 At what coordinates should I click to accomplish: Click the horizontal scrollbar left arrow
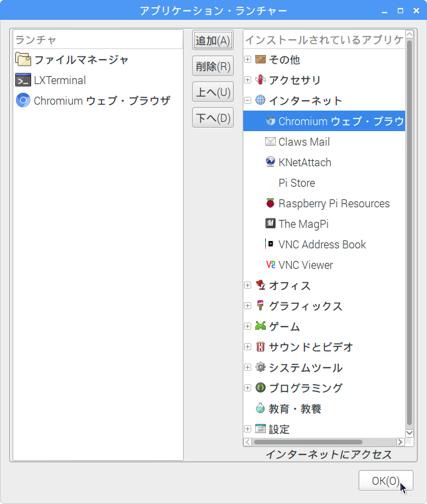click(247, 442)
